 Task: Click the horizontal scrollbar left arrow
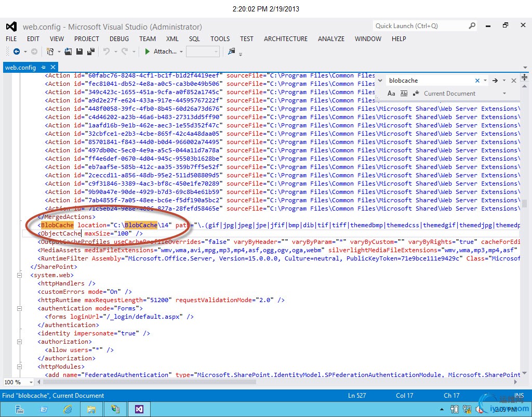pyautogui.click(x=38, y=382)
